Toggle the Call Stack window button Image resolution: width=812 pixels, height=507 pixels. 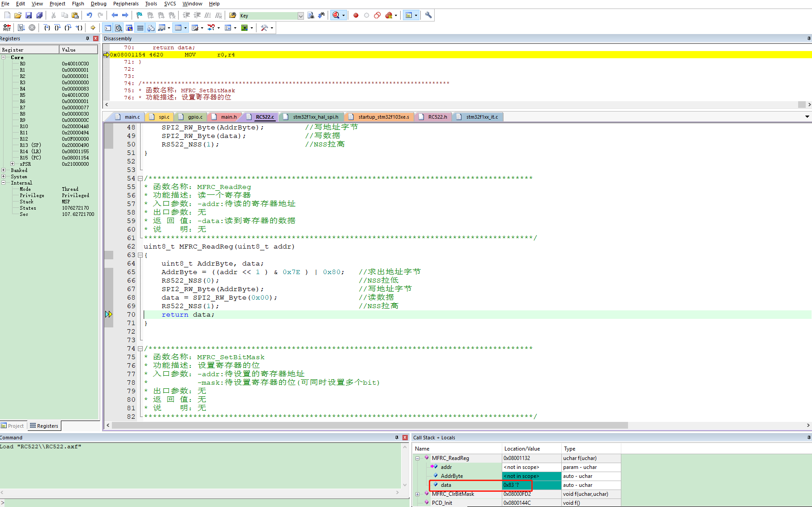click(x=151, y=28)
